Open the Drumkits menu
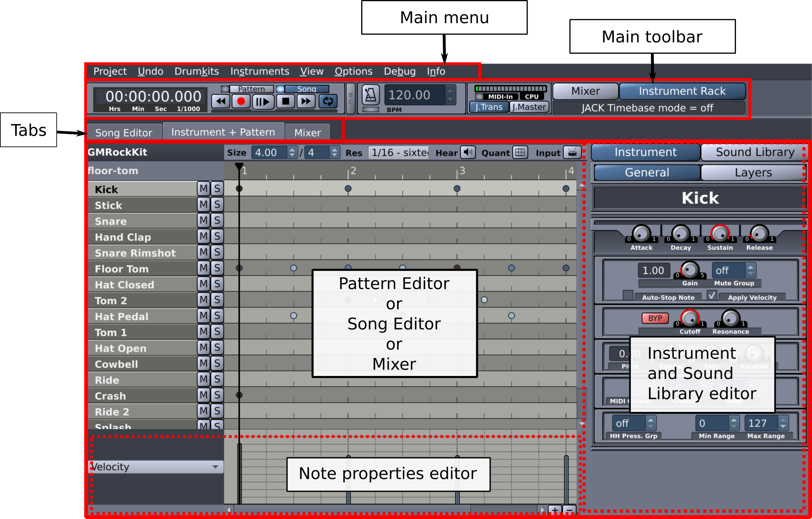The width and height of the screenshot is (812, 519). 197,71
